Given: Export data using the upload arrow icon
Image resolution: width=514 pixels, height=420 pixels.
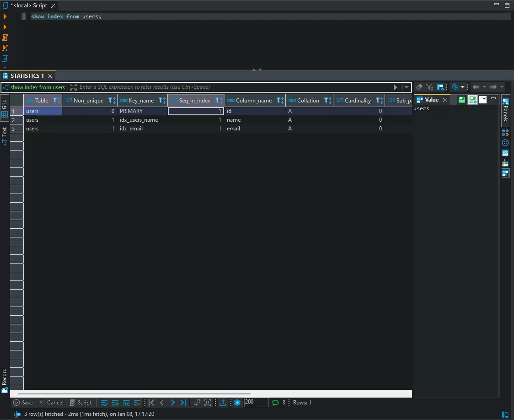Looking at the screenshot, I should pyautogui.click(x=223, y=403).
